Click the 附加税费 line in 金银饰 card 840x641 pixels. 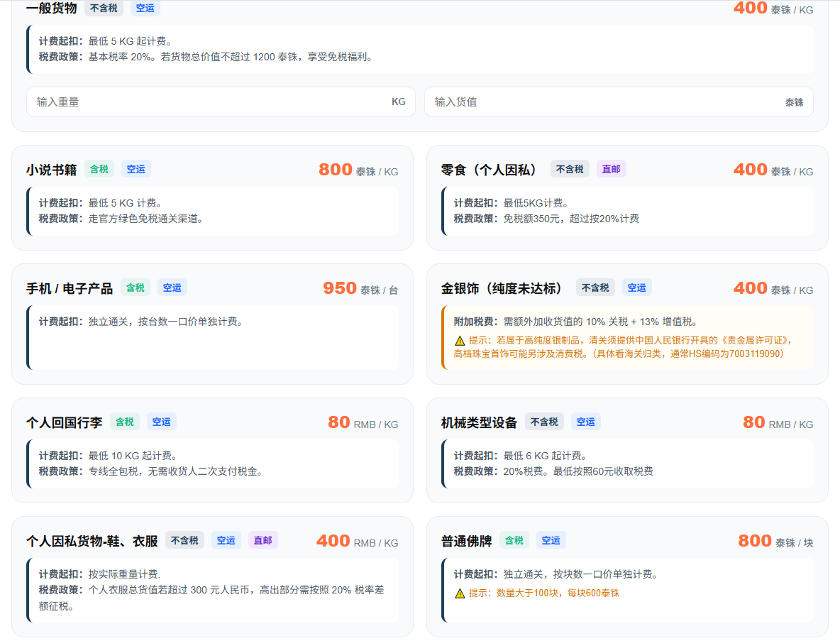(x=575, y=322)
